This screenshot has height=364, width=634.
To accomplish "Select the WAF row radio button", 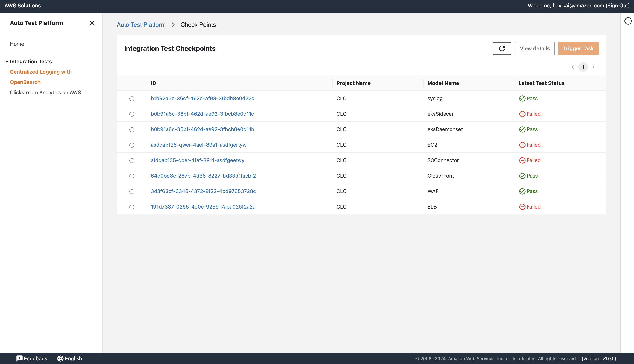I will pos(132,192).
